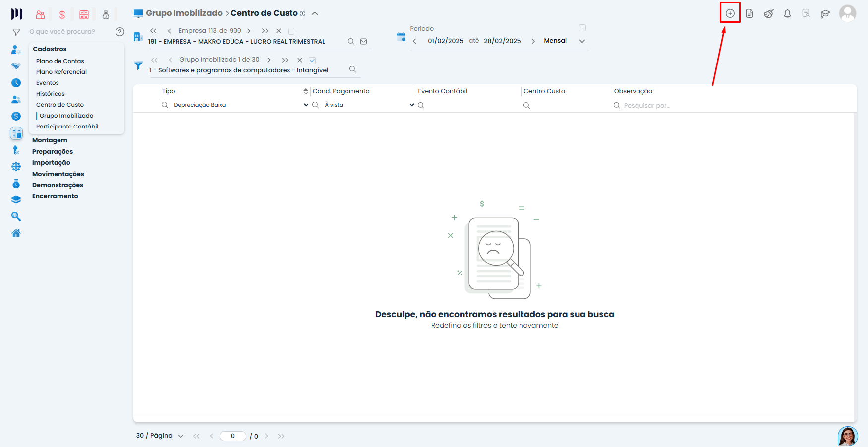Open the magnifying glass search icon in sidebar

16,216
